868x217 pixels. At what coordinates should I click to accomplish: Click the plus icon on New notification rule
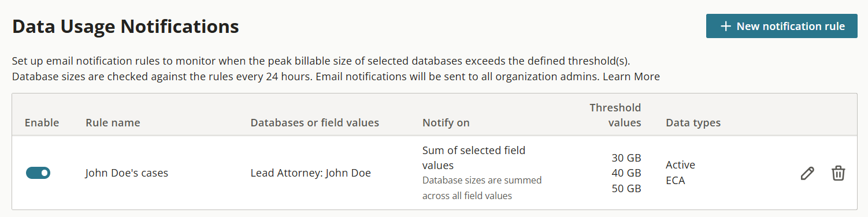pos(725,27)
